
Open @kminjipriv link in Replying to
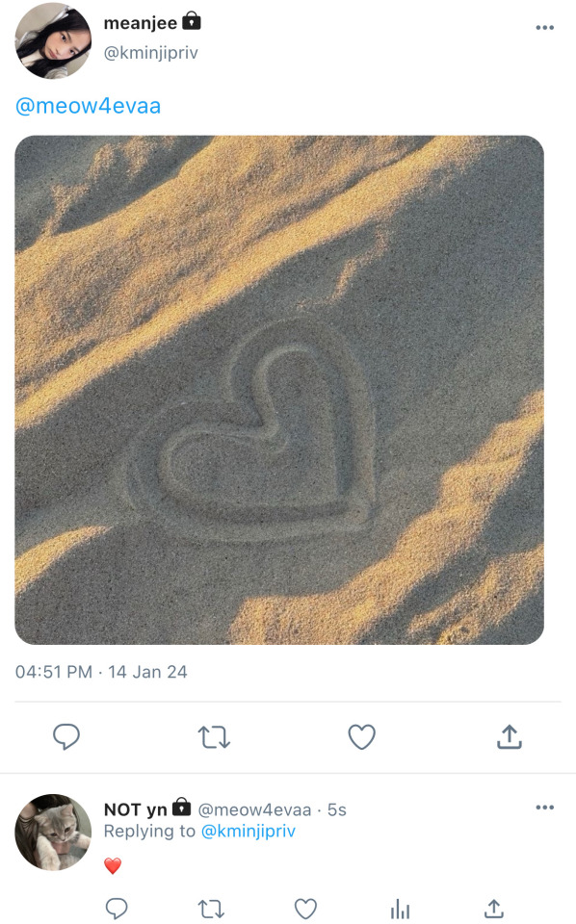tap(249, 831)
